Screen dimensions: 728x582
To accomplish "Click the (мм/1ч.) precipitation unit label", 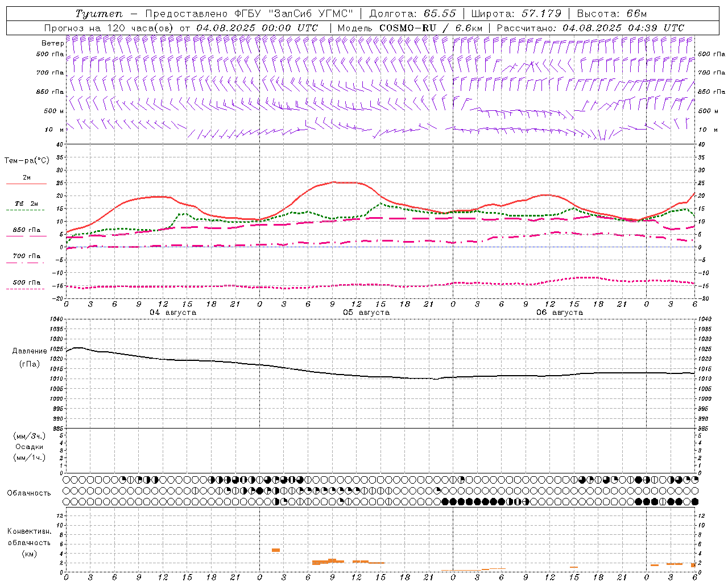I will [30, 458].
